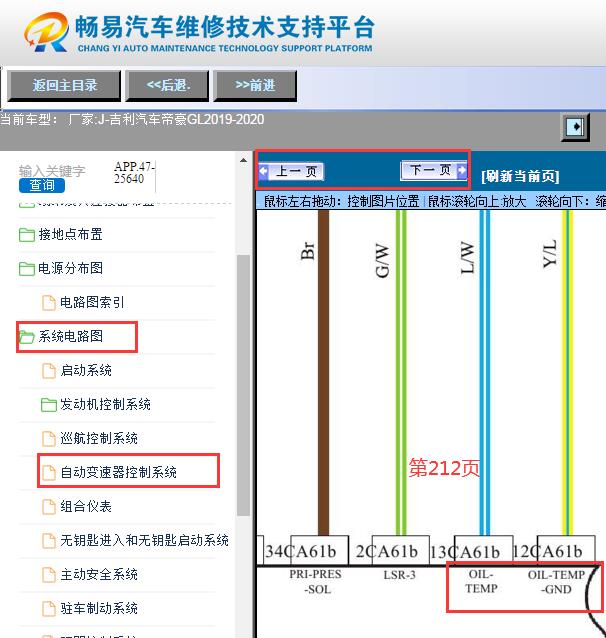Image resolution: width=606 pixels, height=638 pixels.
Task: Select 自动变速器控制系统 in the tree
Action: pyautogui.click(x=118, y=472)
